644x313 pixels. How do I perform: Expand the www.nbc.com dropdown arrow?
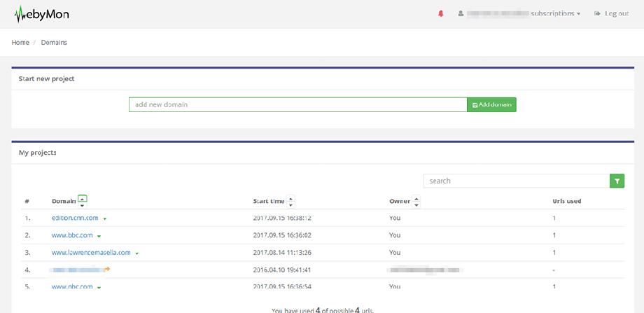pos(99,287)
